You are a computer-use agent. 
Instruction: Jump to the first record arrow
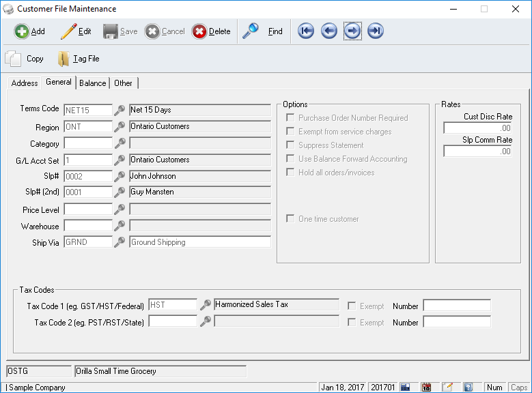[306, 31]
